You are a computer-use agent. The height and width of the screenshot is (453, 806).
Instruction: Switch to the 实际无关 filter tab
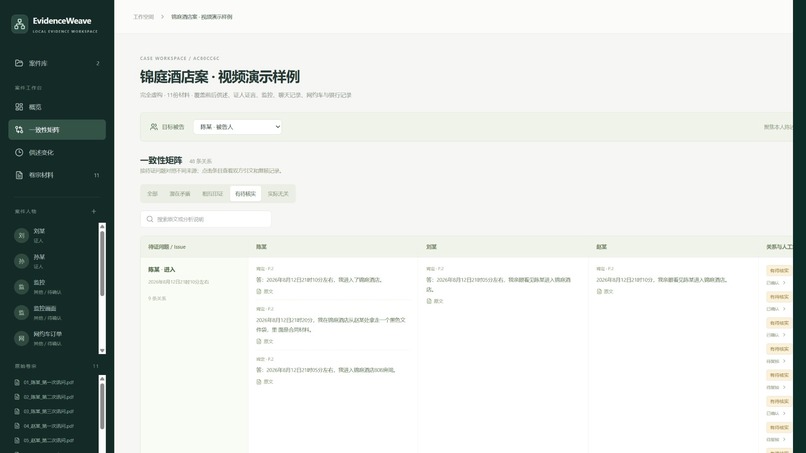pyautogui.click(x=278, y=194)
